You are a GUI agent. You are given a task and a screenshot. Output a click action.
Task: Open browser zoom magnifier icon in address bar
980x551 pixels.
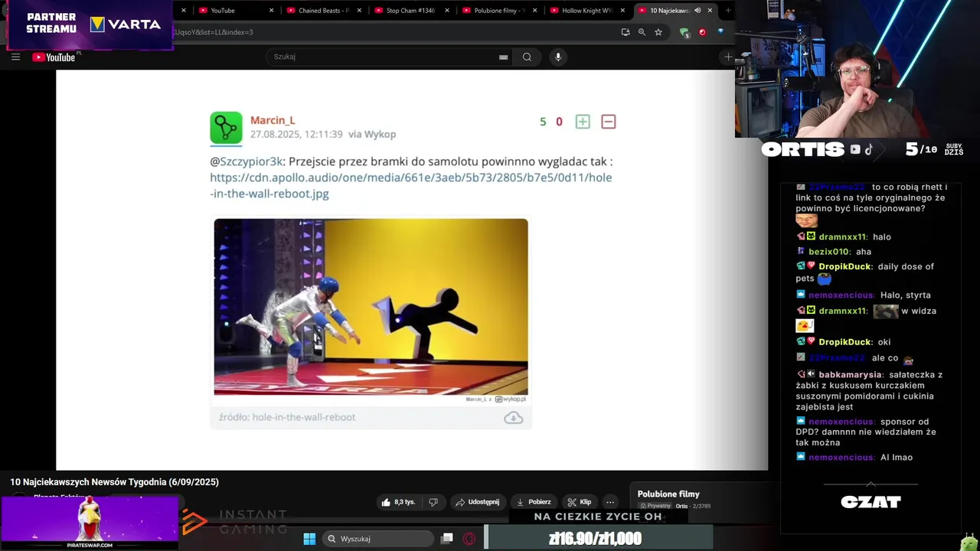(642, 32)
